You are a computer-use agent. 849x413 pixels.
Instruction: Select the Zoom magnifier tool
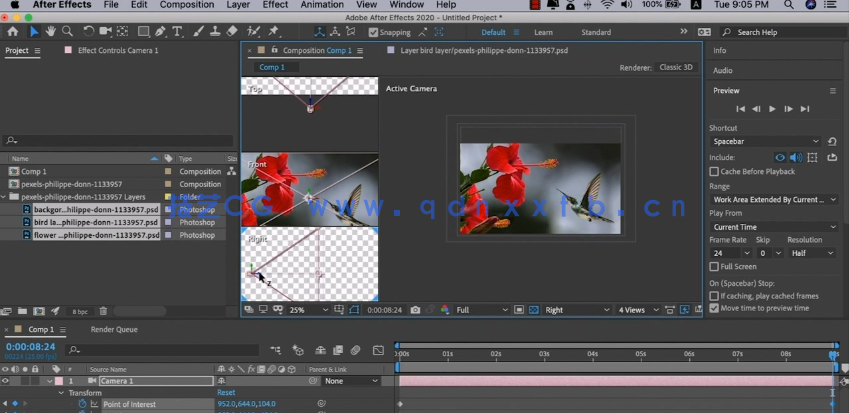(x=67, y=31)
